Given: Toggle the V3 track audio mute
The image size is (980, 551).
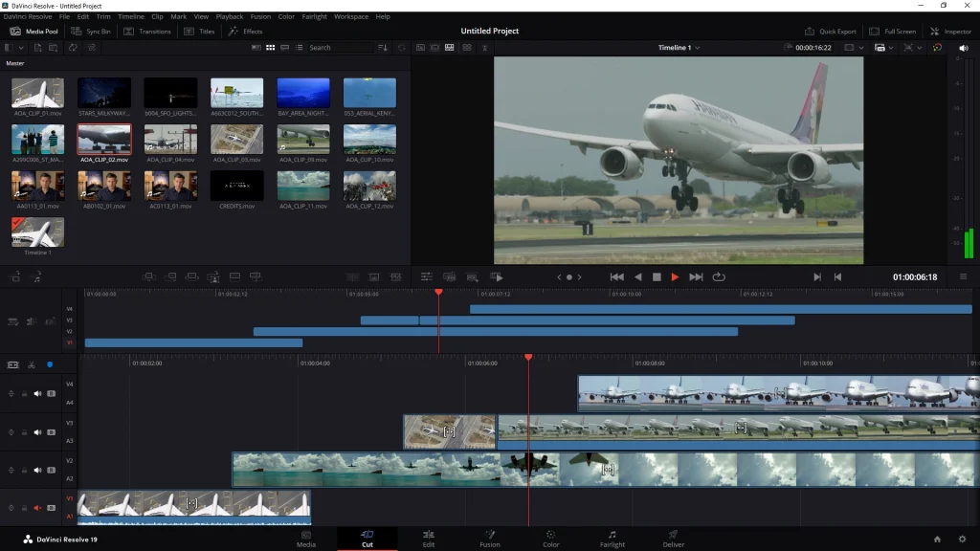Looking at the screenshot, I should 37,431.
